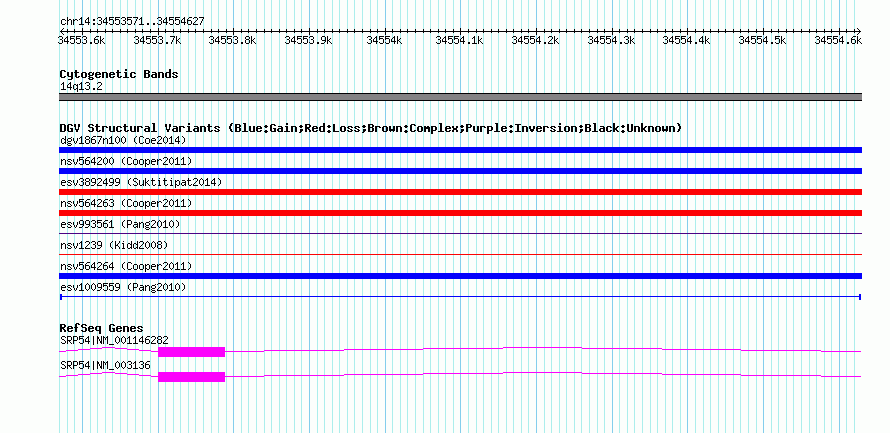Open variant nsv564263 (Cooper2011) label
Screen dimensions: 890x433
(x=126, y=203)
